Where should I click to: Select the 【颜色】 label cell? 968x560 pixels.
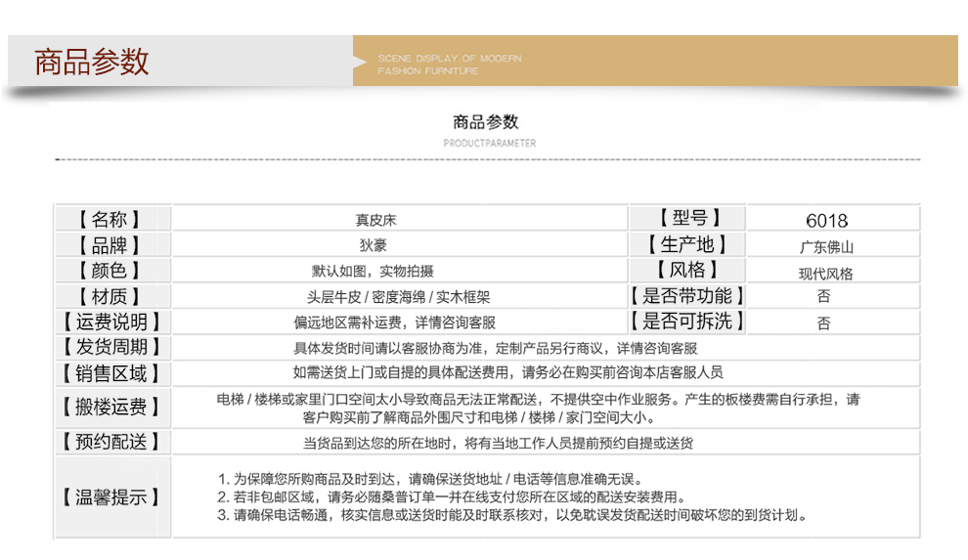112,271
